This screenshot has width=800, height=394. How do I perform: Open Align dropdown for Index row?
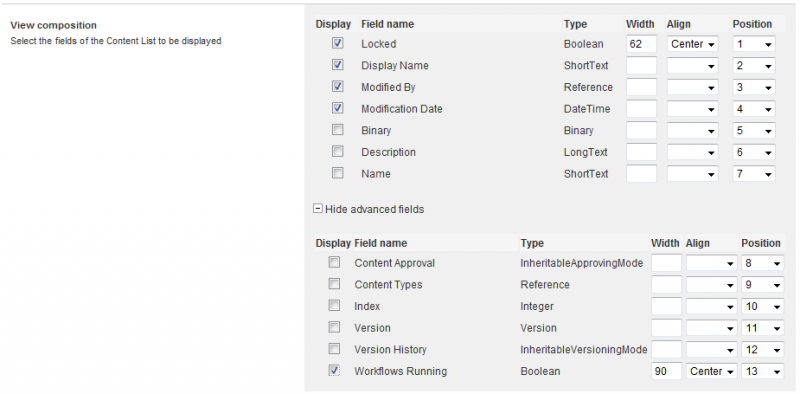(711, 306)
